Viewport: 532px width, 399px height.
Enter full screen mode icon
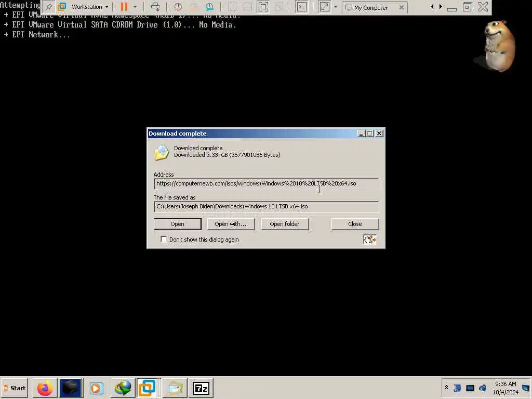pyautogui.click(x=263, y=7)
